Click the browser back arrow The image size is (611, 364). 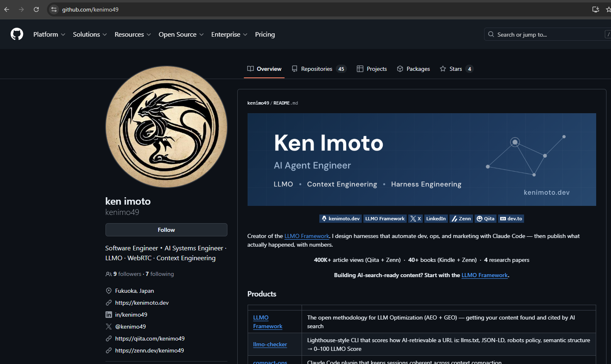(7, 9)
